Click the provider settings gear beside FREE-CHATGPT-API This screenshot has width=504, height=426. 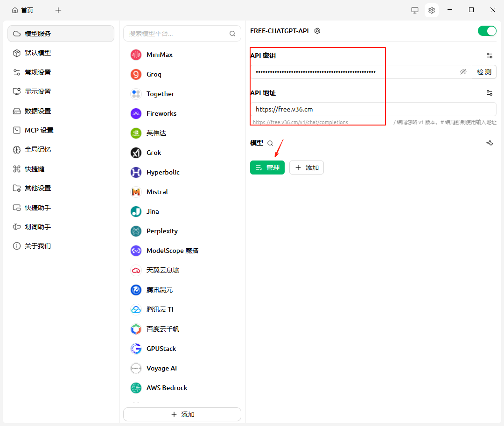(x=317, y=31)
